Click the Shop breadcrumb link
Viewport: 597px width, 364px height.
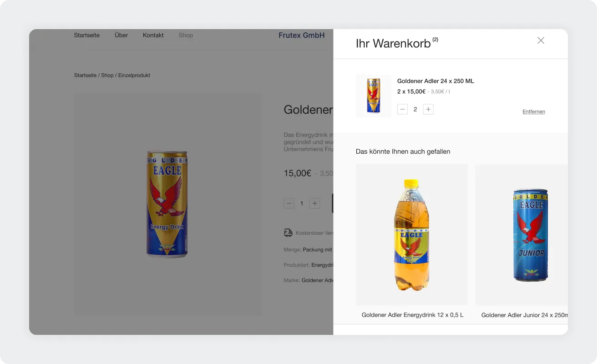click(x=107, y=75)
